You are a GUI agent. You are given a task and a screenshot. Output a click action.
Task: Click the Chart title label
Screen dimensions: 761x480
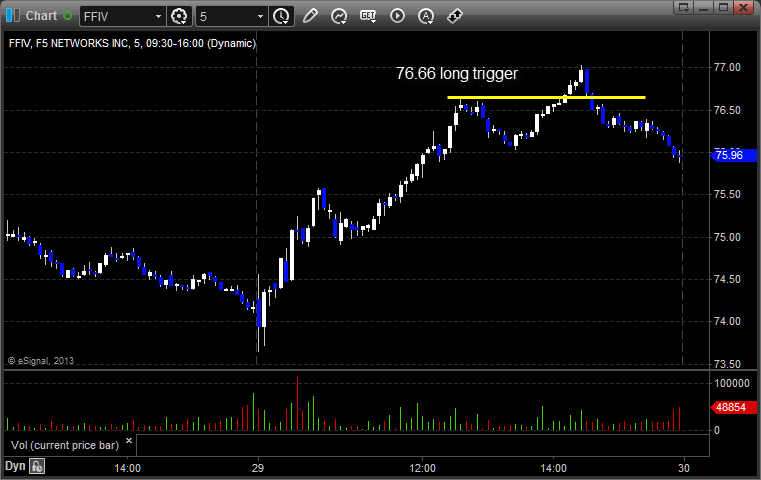41,16
